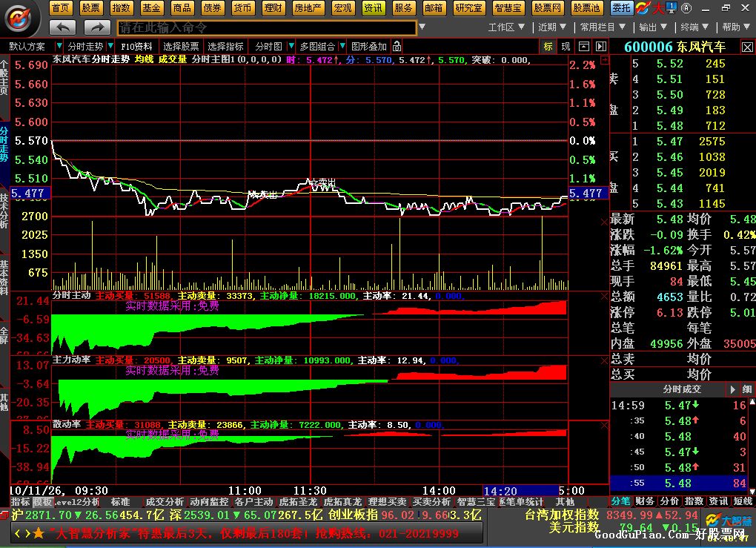Viewport: 756px width, 548px height.
Task: Switch to 动向监控 bottom tab
Action: (209, 502)
